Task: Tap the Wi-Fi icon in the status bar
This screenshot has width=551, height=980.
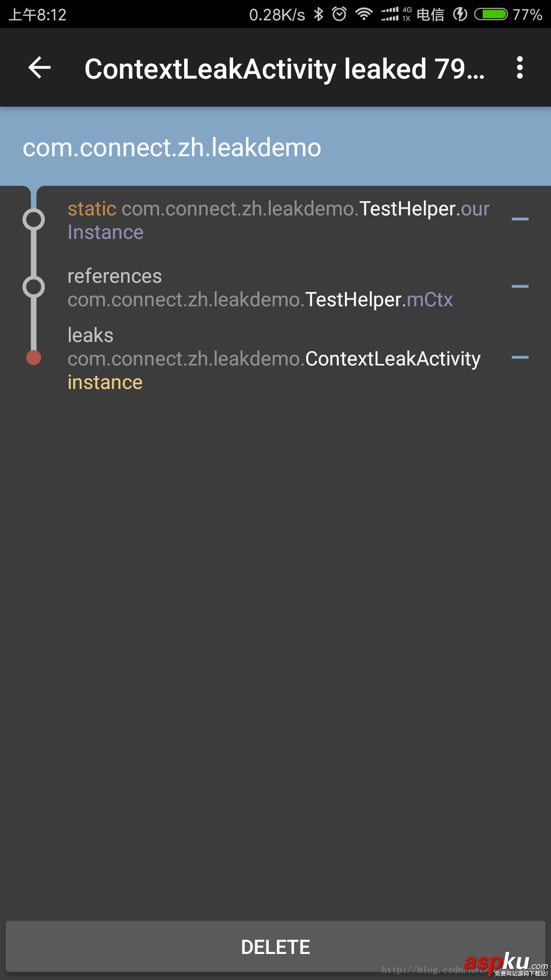Action: [x=363, y=14]
